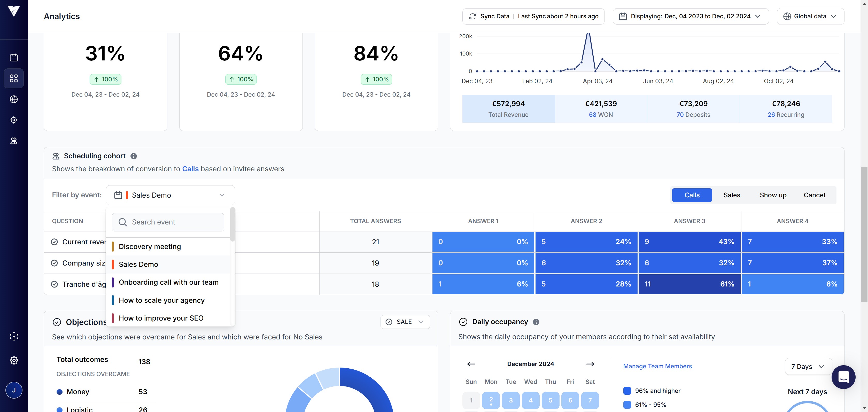The height and width of the screenshot is (412, 868).
Task: Select the Sales toggle option
Action: point(732,195)
